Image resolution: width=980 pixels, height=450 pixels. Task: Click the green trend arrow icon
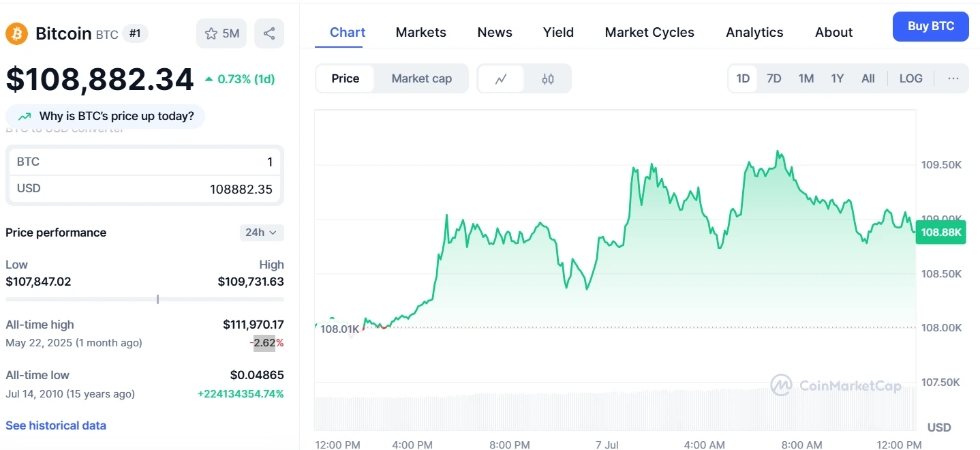click(25, 117)
